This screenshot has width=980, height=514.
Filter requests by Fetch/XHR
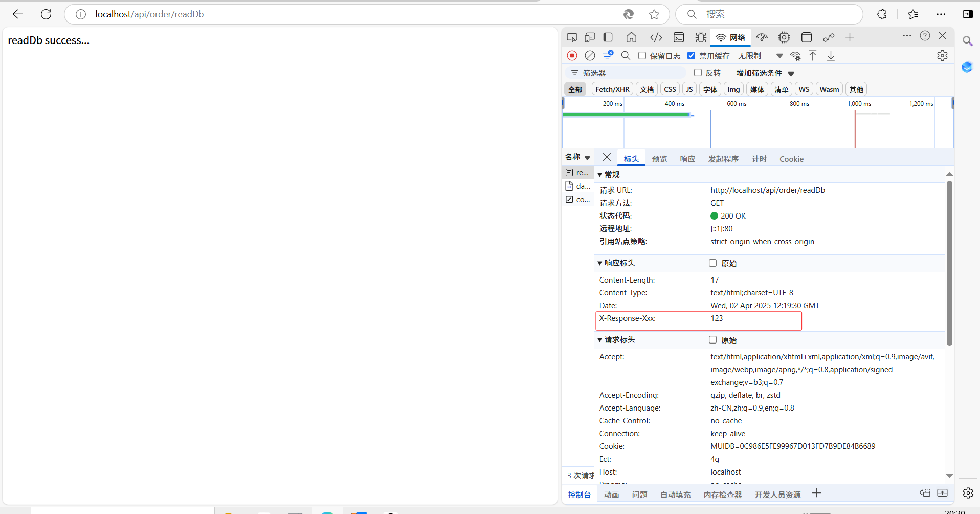point(612,89)
